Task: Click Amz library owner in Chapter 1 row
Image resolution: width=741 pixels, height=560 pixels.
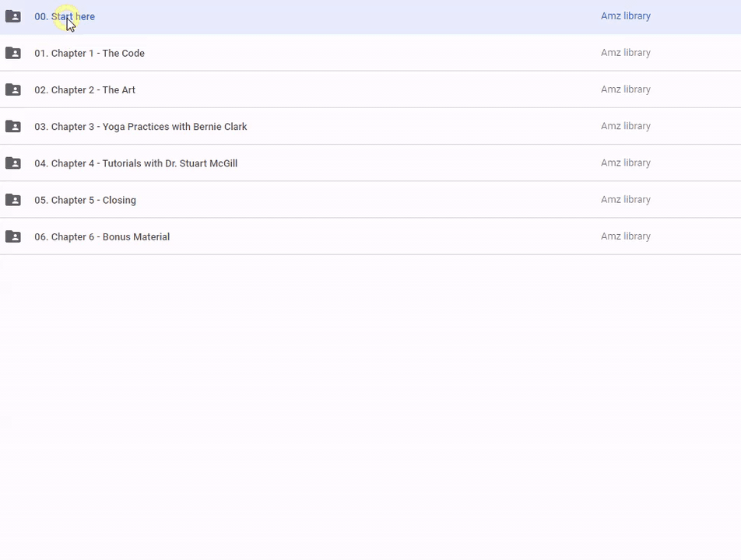Action: [x=625, y=52]
